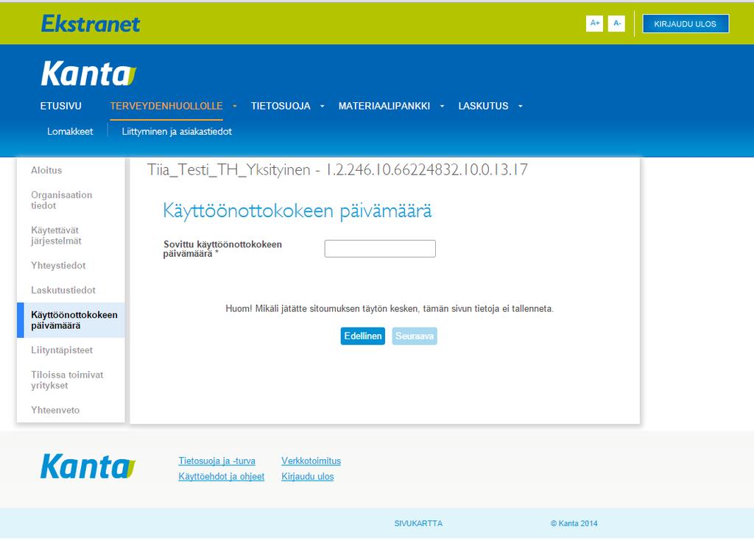Select Käyttöönottokokeen päivämäärä sidebar step

[x=71, y=320]
